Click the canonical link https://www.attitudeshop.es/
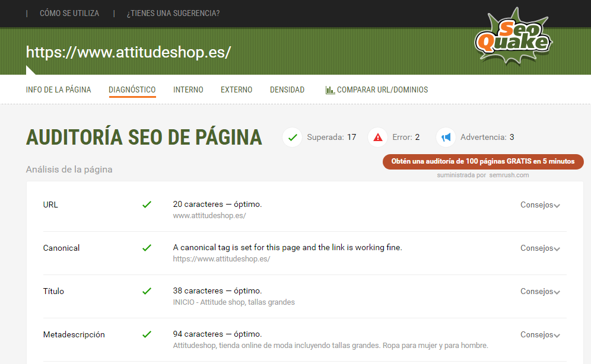Image resolution: width=591 pixels, height=364 pixels. [222, 259]
